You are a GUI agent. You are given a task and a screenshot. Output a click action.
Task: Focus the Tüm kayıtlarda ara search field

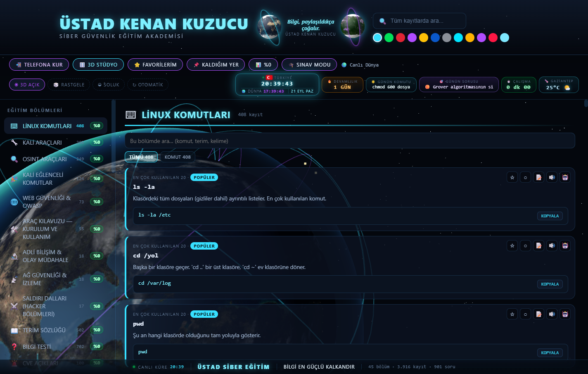click(x=420, y=21)
